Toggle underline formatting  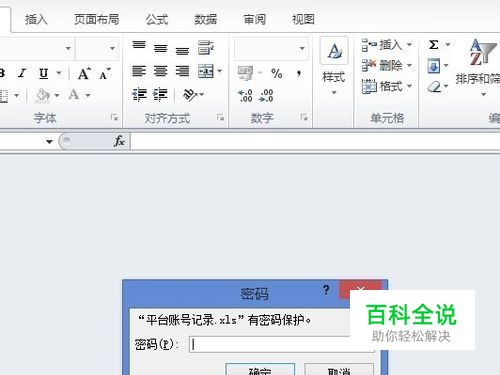pos(43,73)
